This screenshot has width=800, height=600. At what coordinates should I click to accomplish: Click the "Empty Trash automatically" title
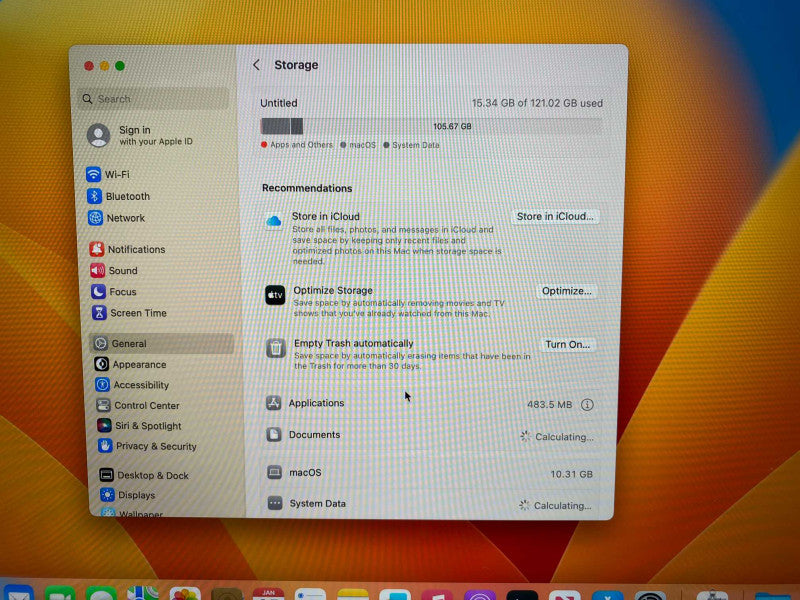click(354, 343)
